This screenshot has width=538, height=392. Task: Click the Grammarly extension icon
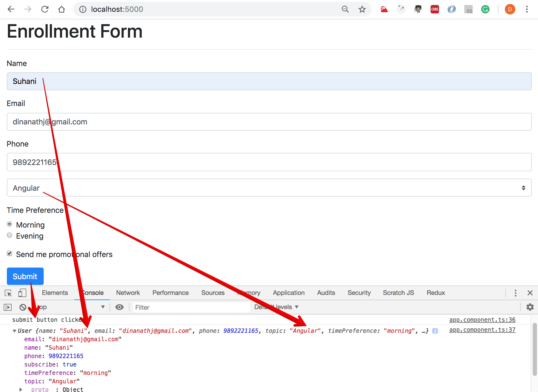click(485, 9)
